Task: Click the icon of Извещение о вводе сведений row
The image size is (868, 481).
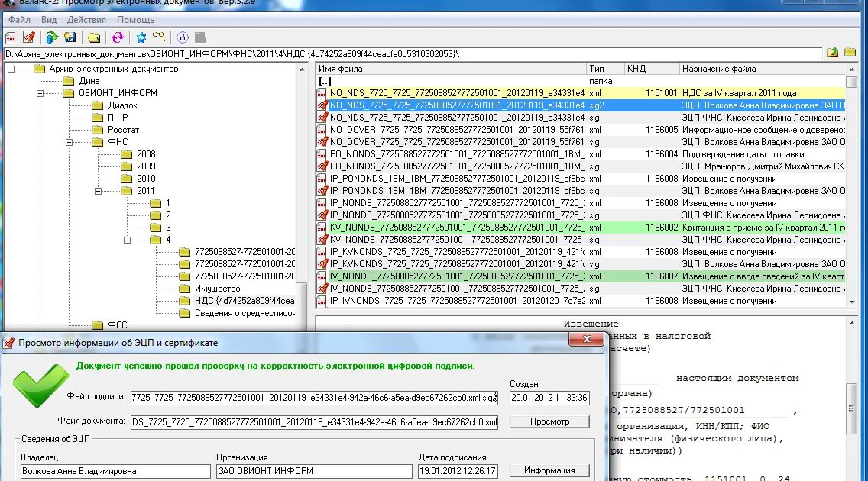Action: (322, 276)
